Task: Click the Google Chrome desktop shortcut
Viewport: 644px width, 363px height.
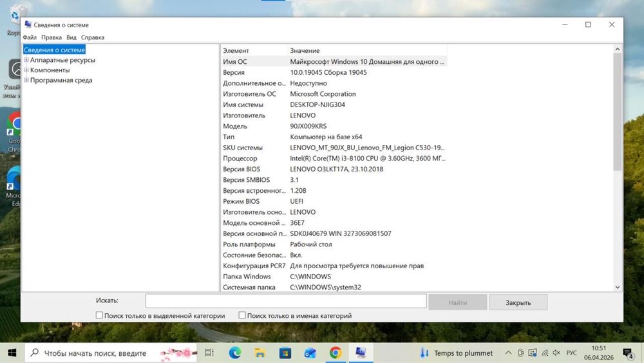Action: point(14,132)
